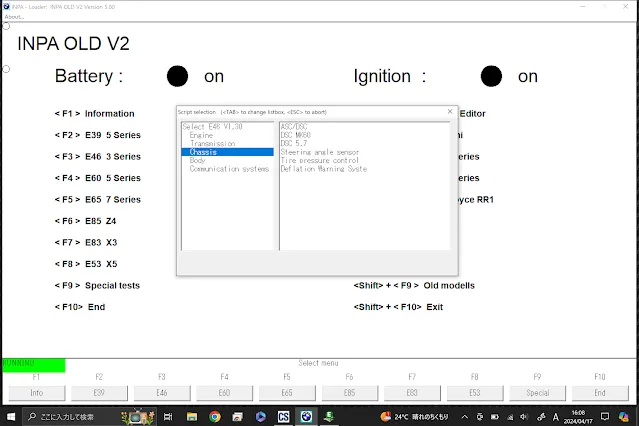Click the E83 function button
This screenshot has height=426, width=639.
click(412, 393)
